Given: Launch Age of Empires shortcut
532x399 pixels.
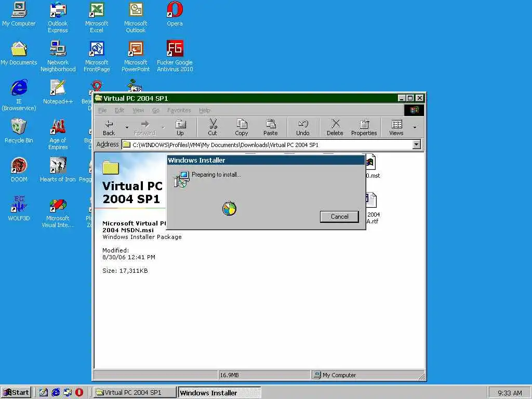Looking at the screenshot, I should [x=58, y=135].
